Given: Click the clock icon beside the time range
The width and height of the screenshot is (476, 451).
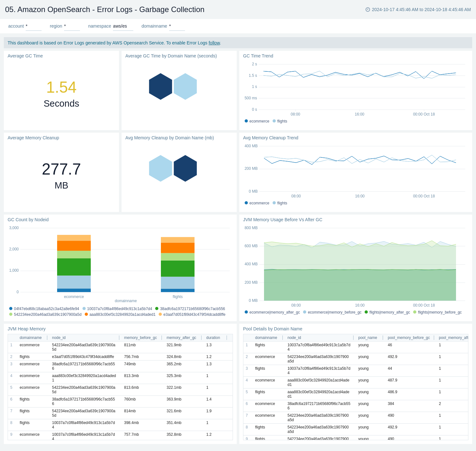Looking at the screenshot, I should point(368,10).
